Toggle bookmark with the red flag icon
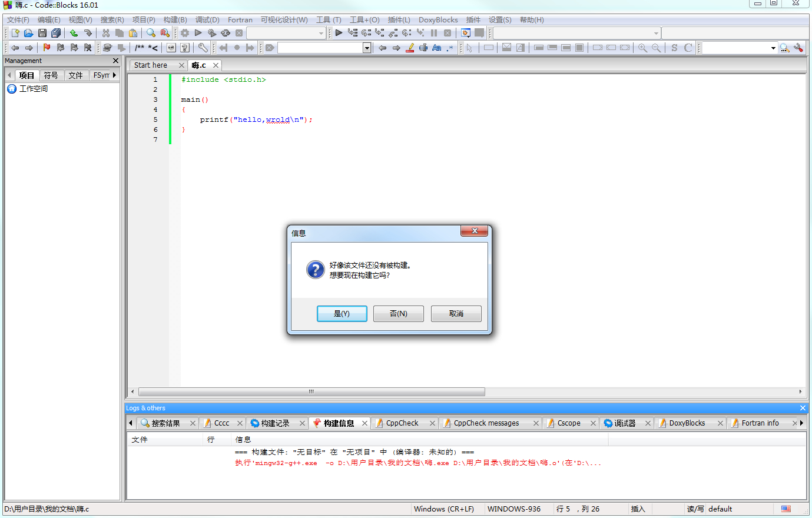Viewport: 812px width, 518px height. click(x=47, y=48)
